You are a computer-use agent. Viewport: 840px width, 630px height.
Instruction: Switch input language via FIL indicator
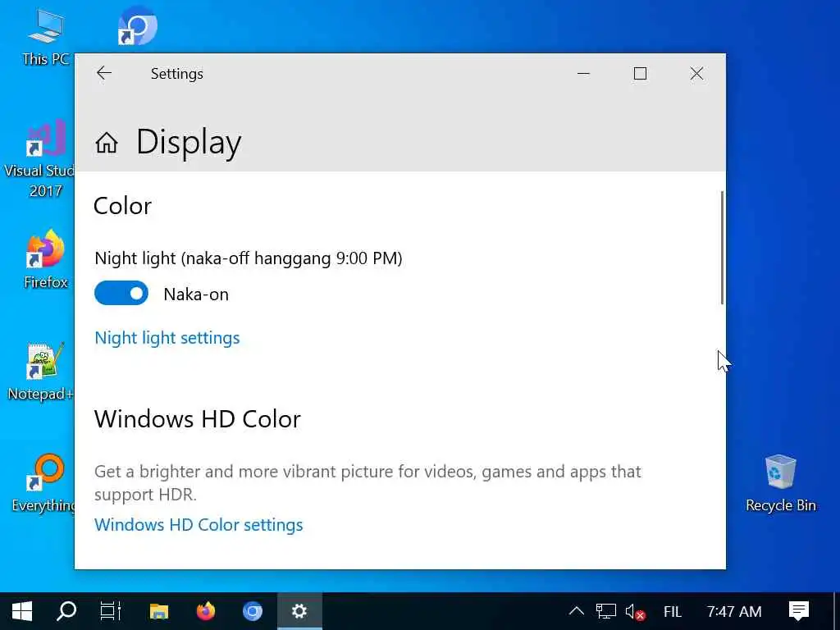tap(673, 611)
